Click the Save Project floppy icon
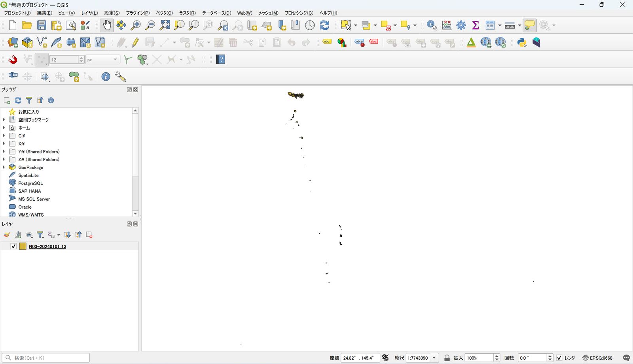Screen dimensions: 633x364 [42, 25]
